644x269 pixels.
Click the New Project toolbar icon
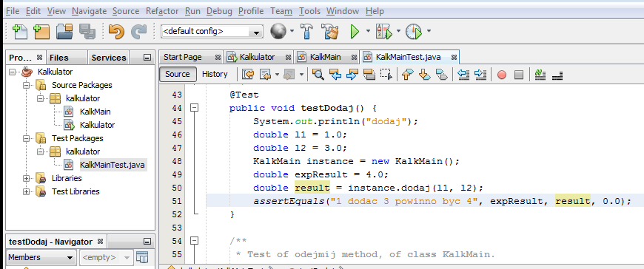pyautogui.click(x=41, y=31)
